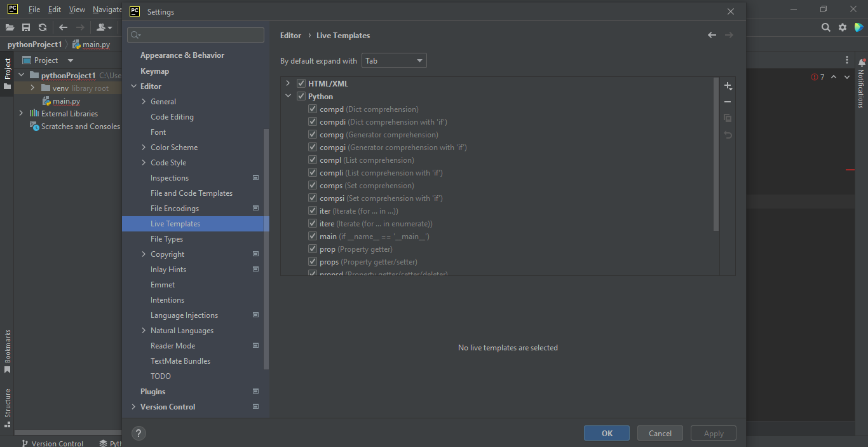Viewport: 868px width, 447px height.
Task: Collapse the Python template group
Action: [x=289, y=96]
